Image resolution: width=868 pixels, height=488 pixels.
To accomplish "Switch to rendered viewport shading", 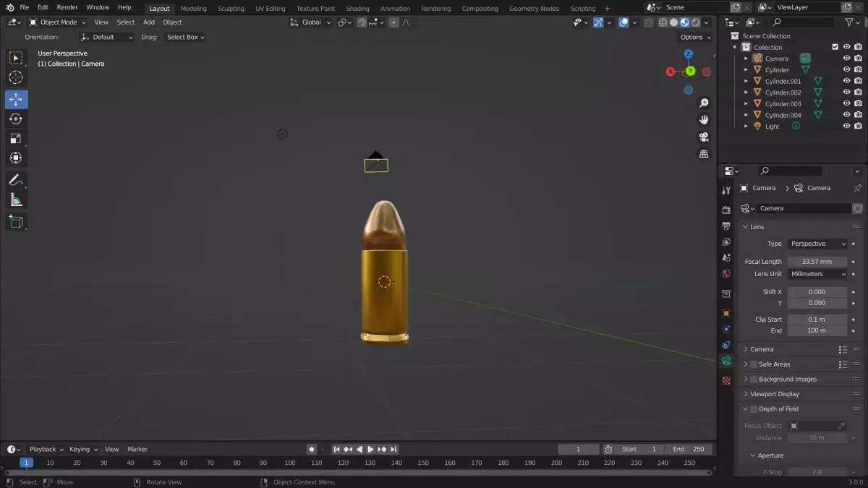I will pyautogui.click(x=695, y=22).
